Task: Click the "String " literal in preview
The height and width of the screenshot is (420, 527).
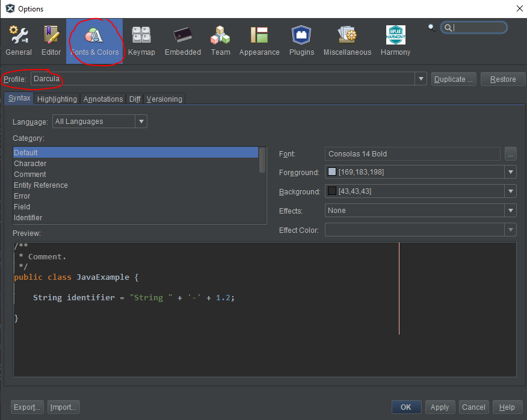Action: click(x=151, y=298)
